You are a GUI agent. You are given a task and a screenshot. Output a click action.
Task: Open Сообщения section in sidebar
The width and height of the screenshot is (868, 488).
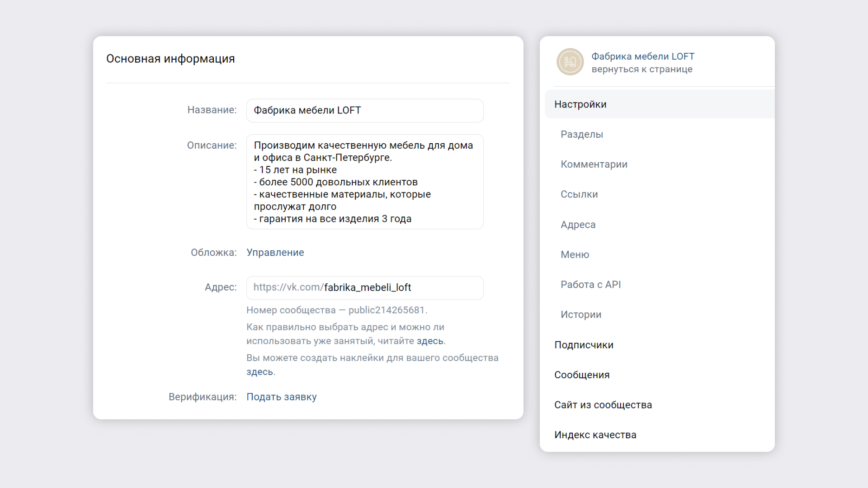(582, 375)
